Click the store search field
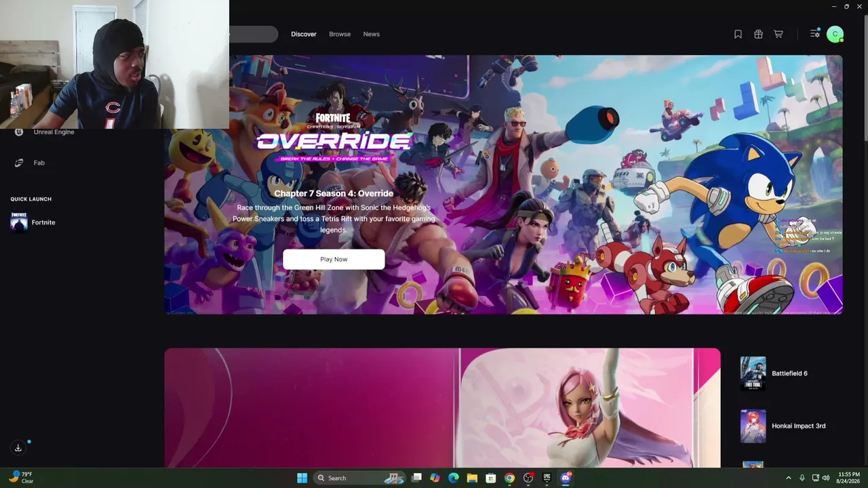This screenshot has height=488, width=868. point(254,34)
